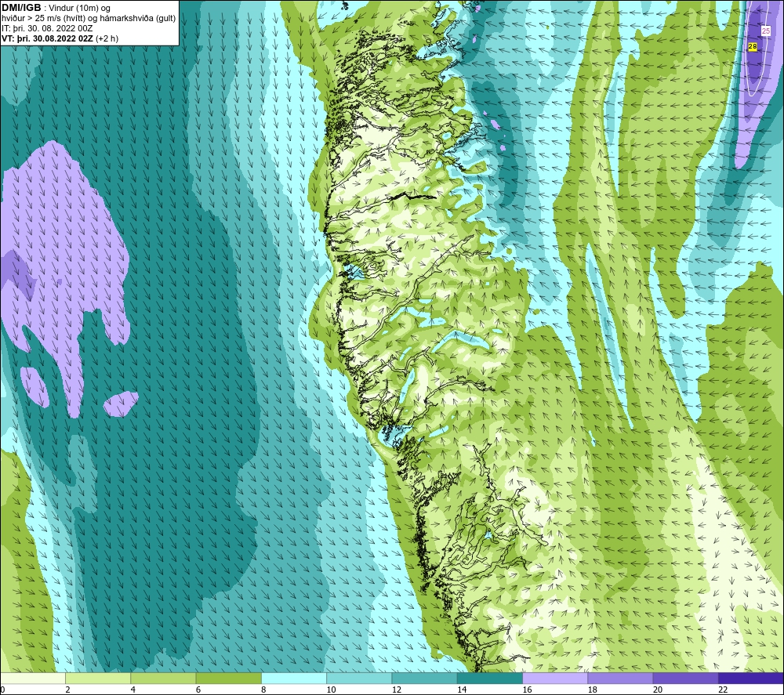The image size is (784, 695).
Task: Click the 6-8 m/s dark green swatch
Action: pos(228,678)
